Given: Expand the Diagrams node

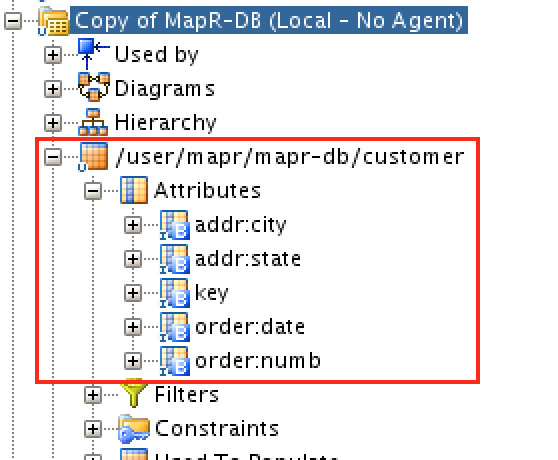Looking at the screenshot, I should tap(53, 89).
